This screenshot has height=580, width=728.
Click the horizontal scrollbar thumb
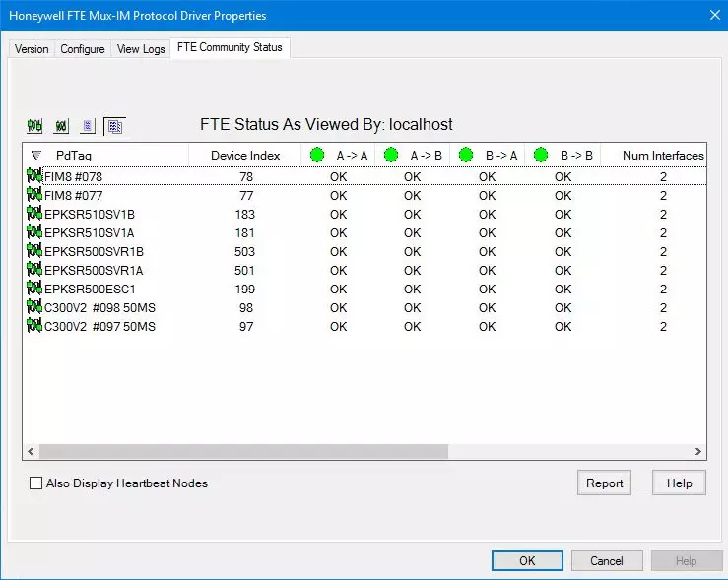243,451
